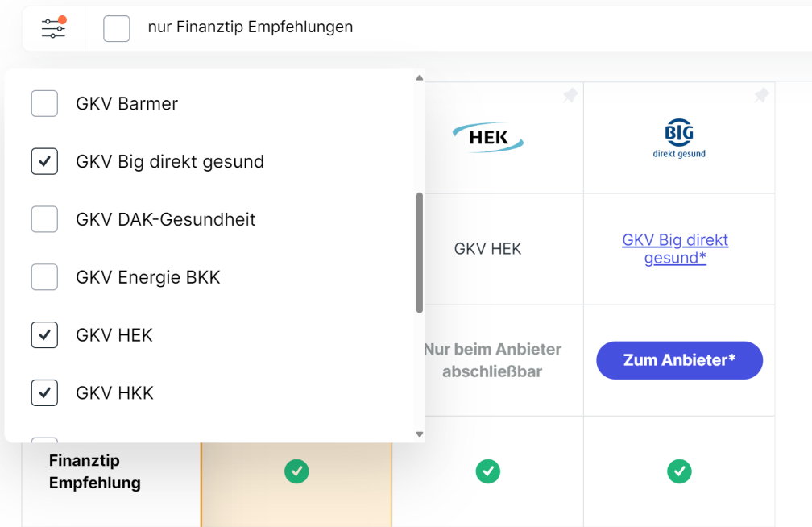Click green checkmark in highlighted recommendation column
The height and width of the screenshot is (527, 812).
click(x=296, y=471)
